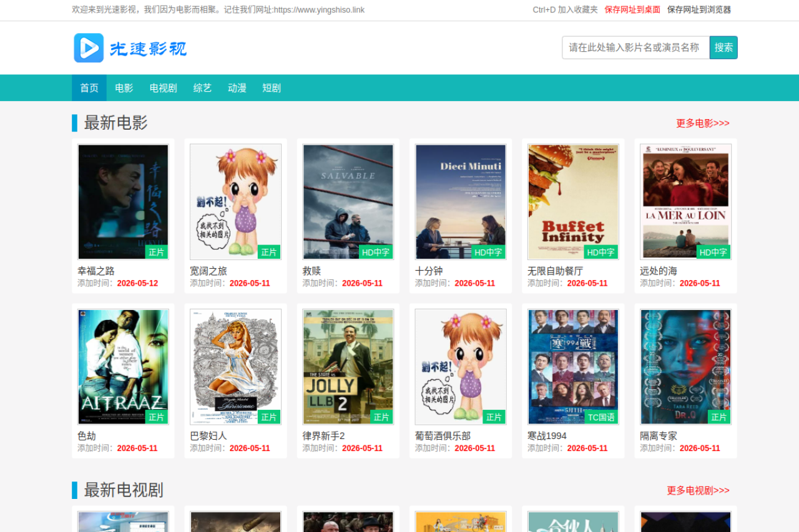This screenshot has height=532, width=799.
Task: Open the 更多电影>>> link
Action: [703, 123]
